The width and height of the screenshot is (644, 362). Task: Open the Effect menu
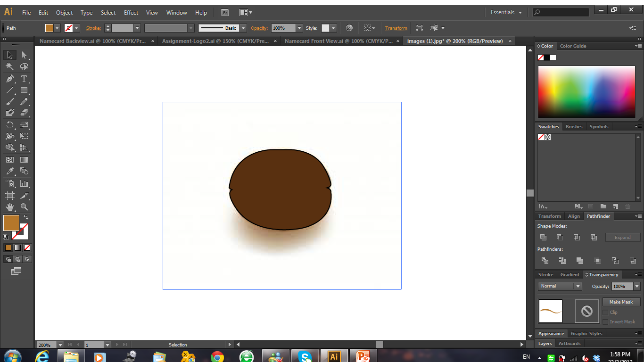[131, 13]
